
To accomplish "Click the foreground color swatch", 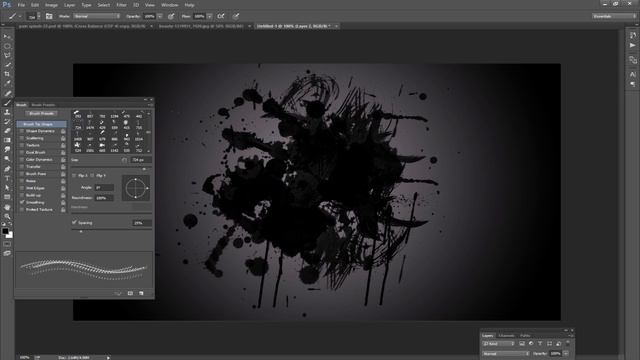I will tap(5, 231).
